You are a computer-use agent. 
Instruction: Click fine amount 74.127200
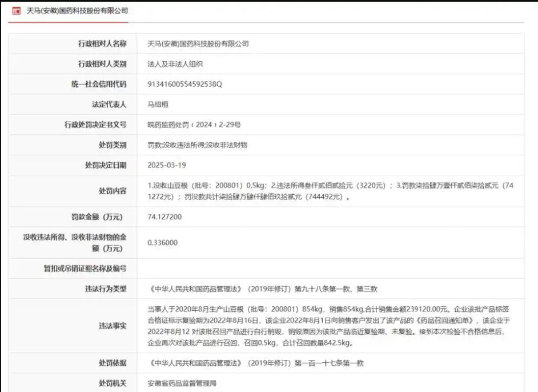(x=164, y=217)
